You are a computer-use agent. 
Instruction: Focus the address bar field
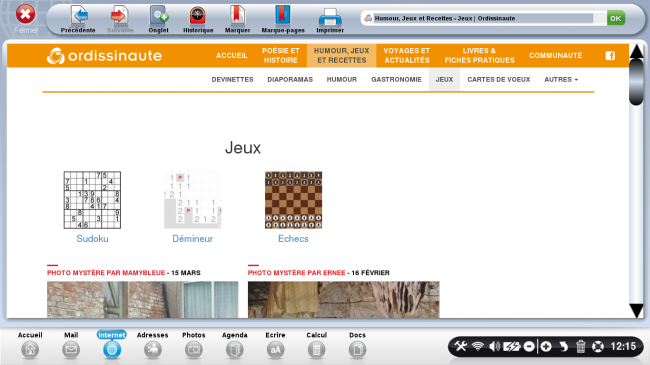pyautogui.click(x=483, y=18)
